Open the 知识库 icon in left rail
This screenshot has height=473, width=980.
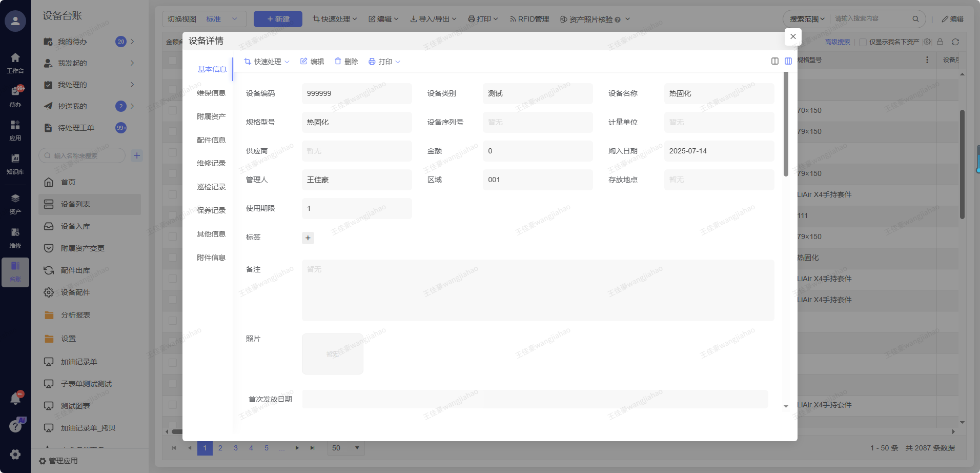[15, 163]
